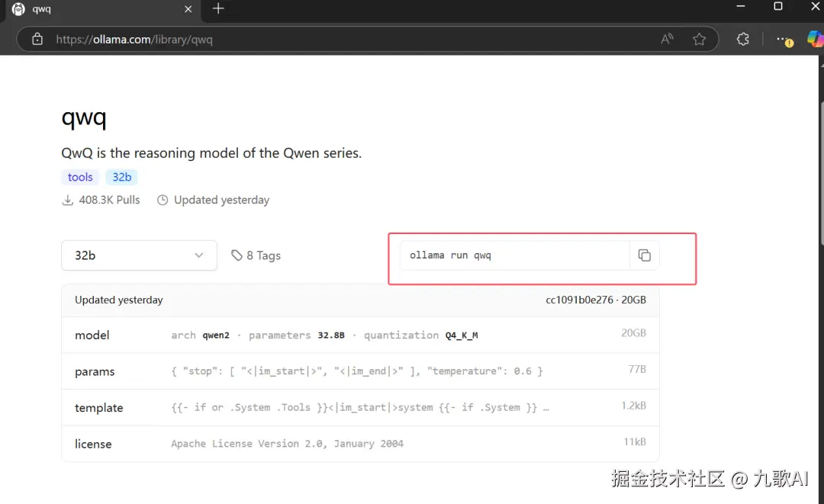This screenshot has height=504, width=824.
Task: Open the model row with arch qwen2
Action: [x=360, y=335]
